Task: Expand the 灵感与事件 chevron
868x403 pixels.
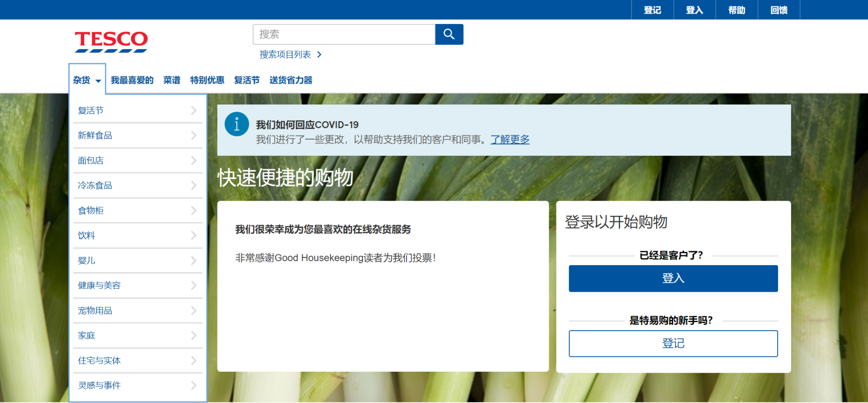Action: tap(193, 385)
